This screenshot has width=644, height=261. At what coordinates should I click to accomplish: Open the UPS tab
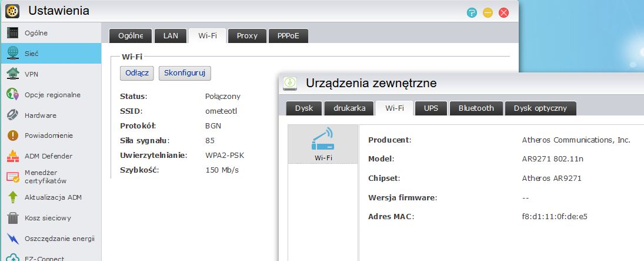431,108
